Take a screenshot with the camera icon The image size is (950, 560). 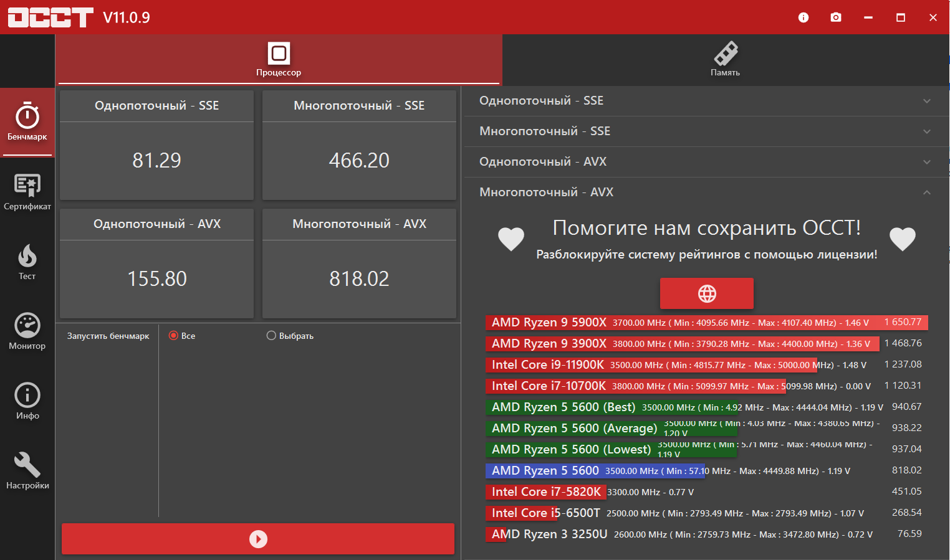point(836,17)
